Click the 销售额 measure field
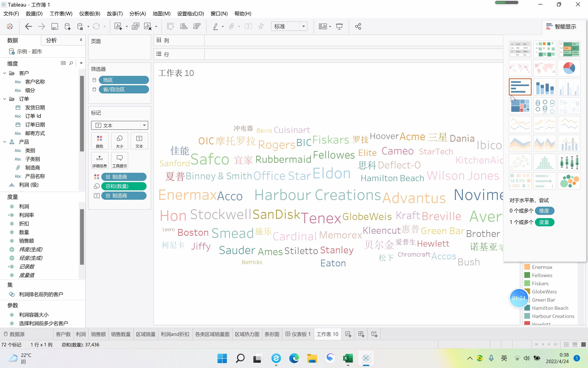588x368 pixels. pos(27,241)
